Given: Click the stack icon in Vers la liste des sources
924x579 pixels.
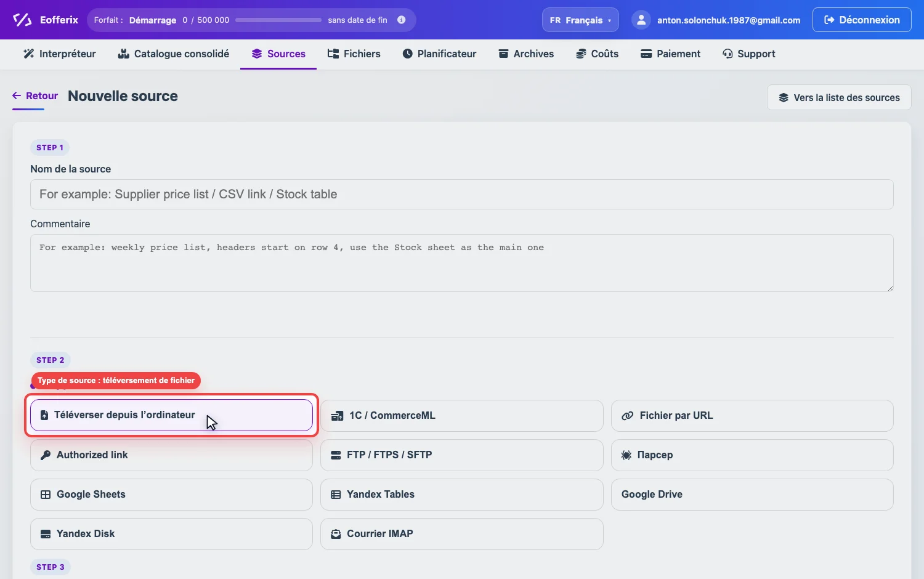Looking at the screenshot, I should point(784,97).
